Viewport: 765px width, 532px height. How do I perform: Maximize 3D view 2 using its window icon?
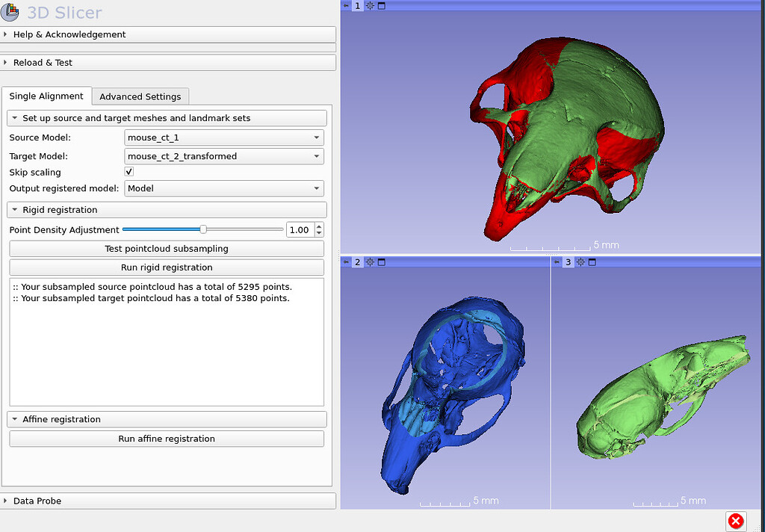pyautogui.click(x=381, y=262)
